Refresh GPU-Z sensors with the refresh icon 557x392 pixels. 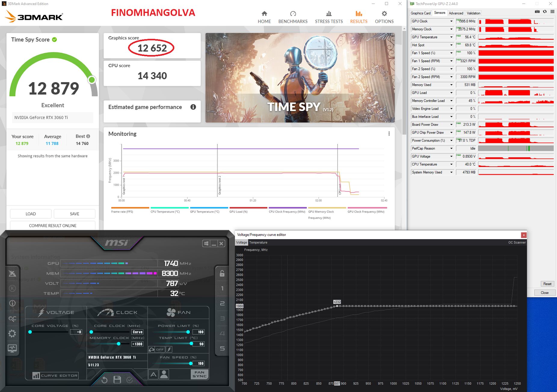(x=545, y=12)
